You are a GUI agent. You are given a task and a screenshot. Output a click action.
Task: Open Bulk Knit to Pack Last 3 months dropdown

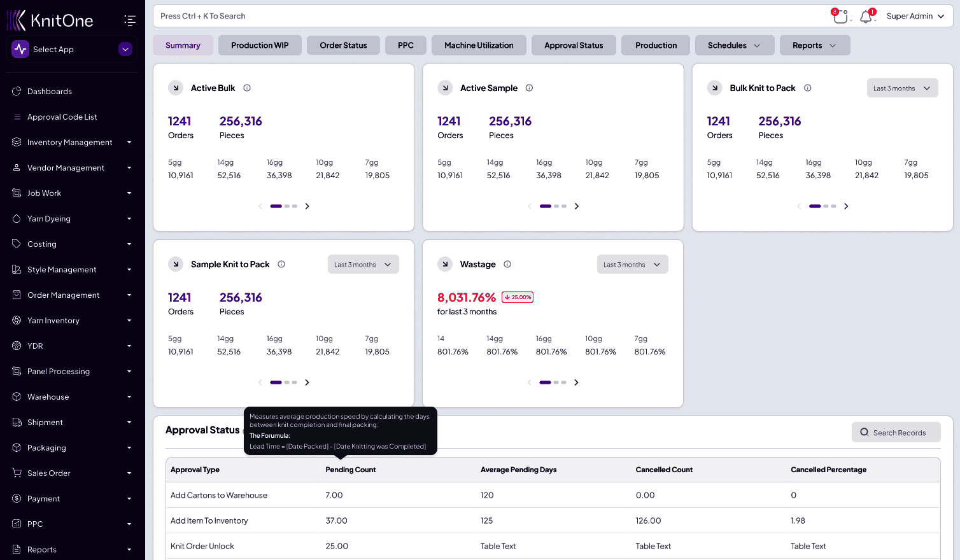tap(902, 88)
